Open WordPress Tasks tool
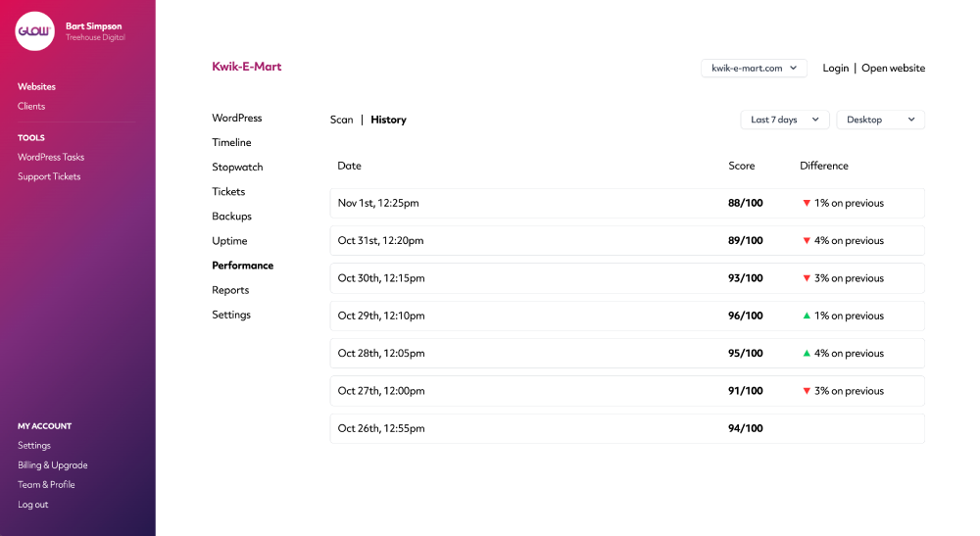The width and height of the screenshot is (980, 536). click(x=51, y=157)
